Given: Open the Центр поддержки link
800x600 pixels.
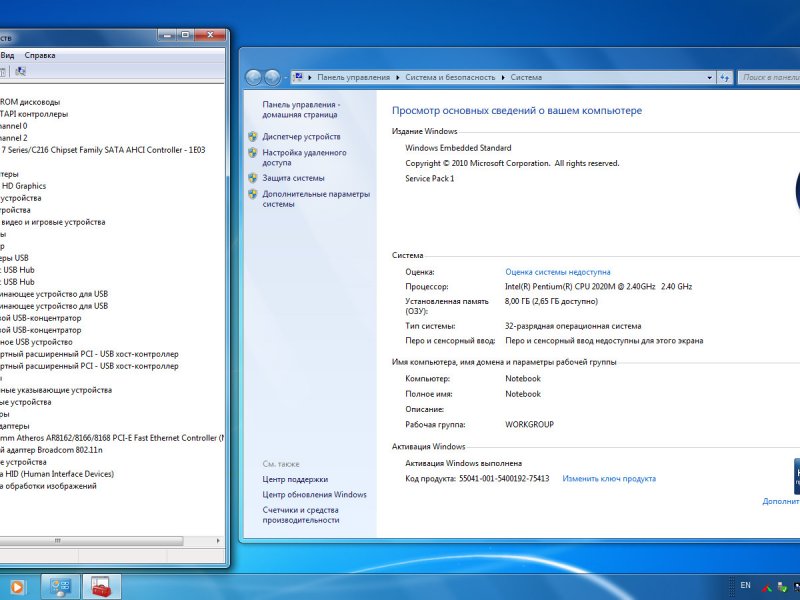Looking at the screenshot, I should click(295, 480).
